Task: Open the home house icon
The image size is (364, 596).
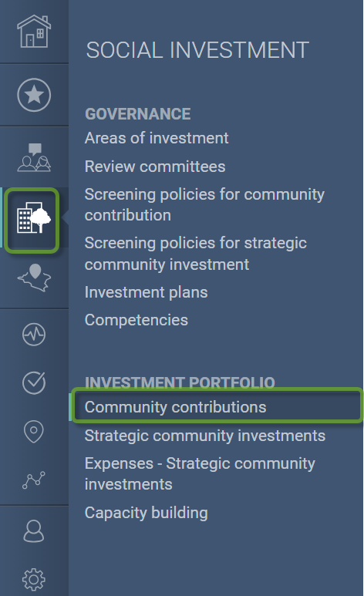Action: point(34,31)
